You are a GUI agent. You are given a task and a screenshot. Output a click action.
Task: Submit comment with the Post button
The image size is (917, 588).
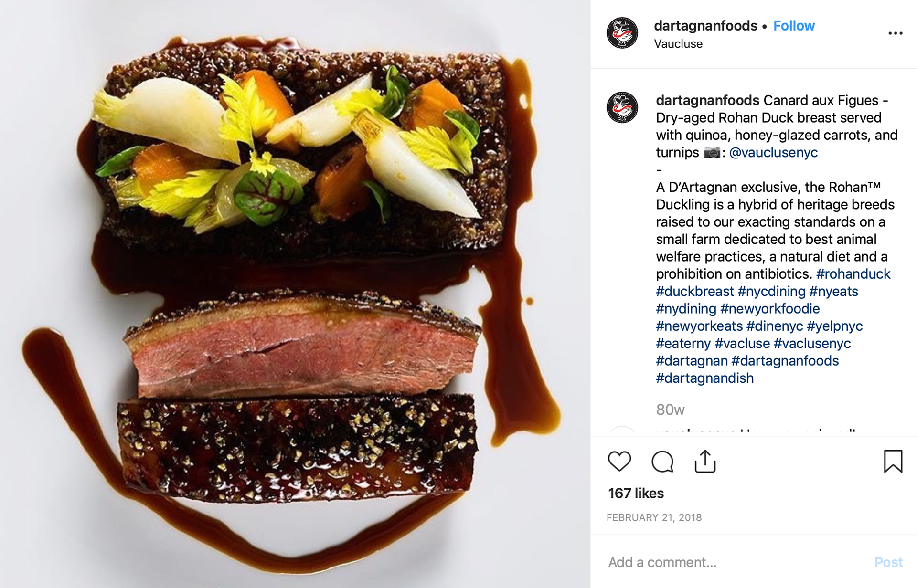tap(888, 562)
